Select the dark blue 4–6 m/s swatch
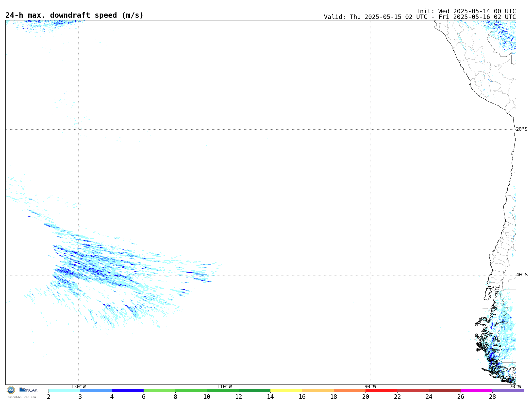Screen dimensions: 532x400 (x=128, y=391)
